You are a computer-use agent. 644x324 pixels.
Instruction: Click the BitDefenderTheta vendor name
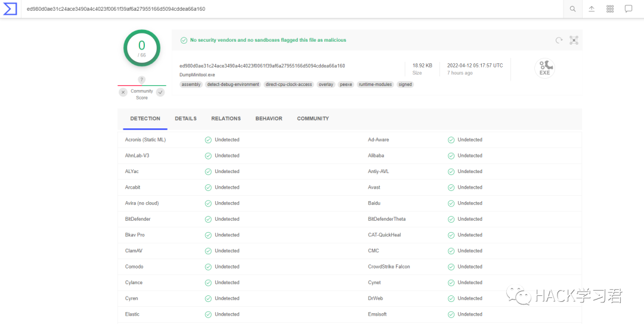387,219
